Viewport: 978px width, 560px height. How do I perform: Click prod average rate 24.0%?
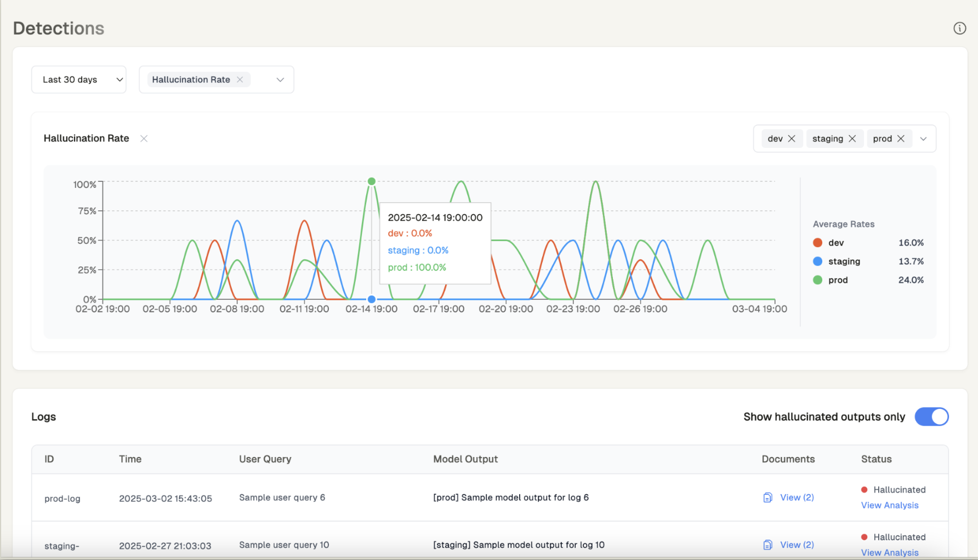pos(911,280)
